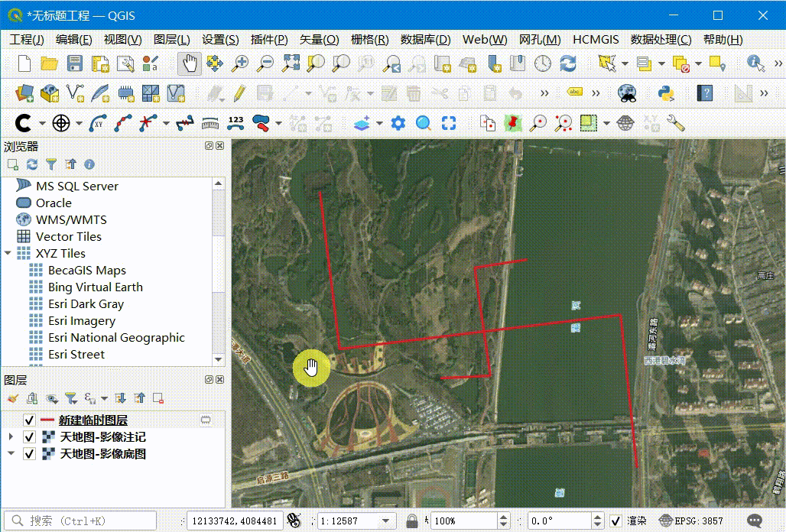Screen dimensions: 786x532
Task: Toggle the scale lock padlock icon
Action: pos(412,521)
